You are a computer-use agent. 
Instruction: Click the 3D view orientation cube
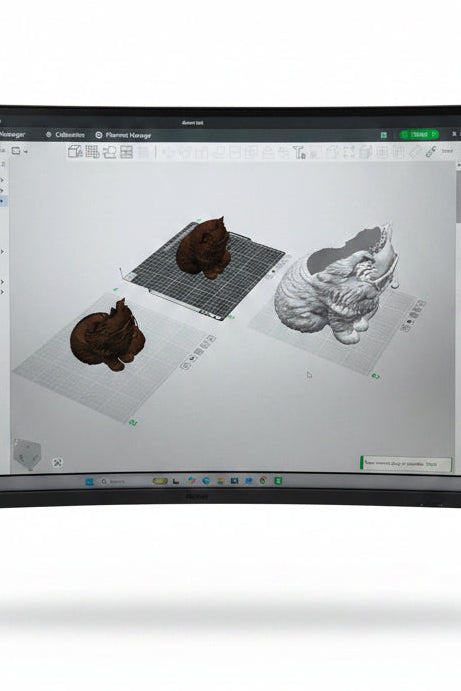[27, 453]
